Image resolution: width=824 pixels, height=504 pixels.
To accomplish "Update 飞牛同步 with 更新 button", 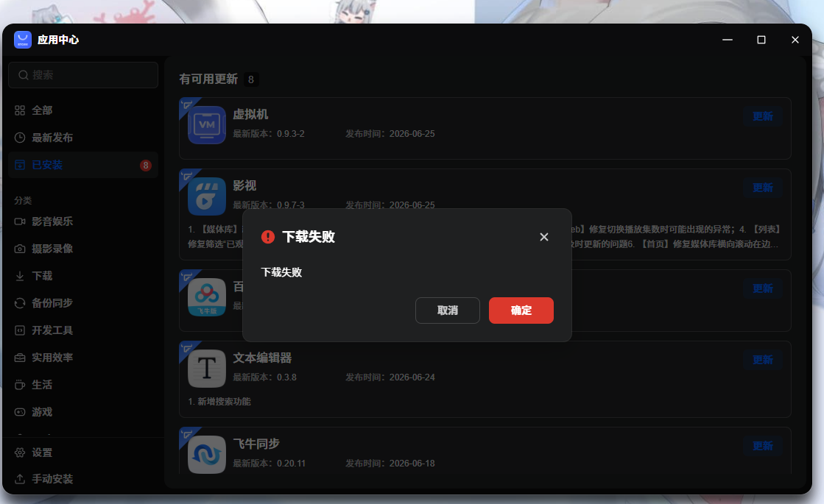I will (x=763, y=446).
